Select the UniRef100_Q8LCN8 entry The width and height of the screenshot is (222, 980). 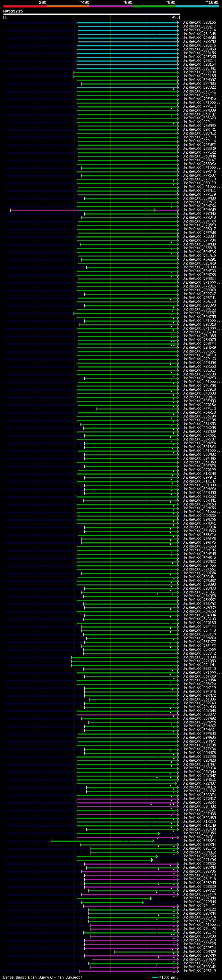tap(199, 34)
